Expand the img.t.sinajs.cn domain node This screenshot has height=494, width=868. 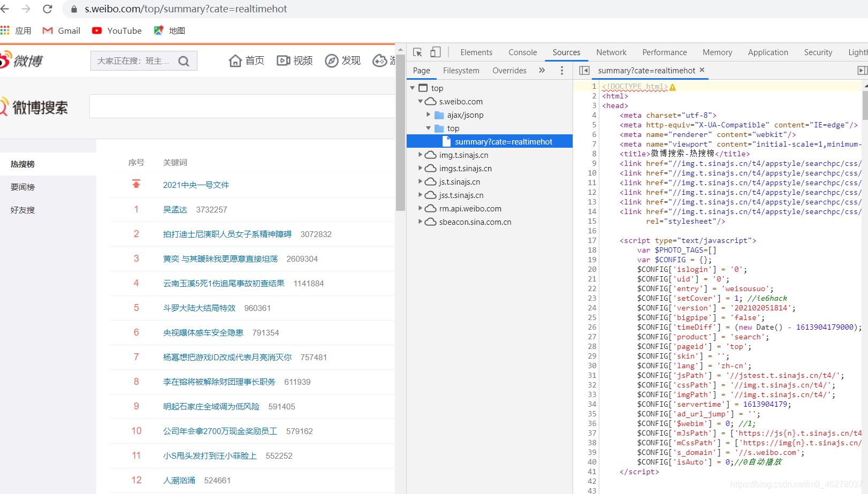pyautogui.click(x=421, y=155)
